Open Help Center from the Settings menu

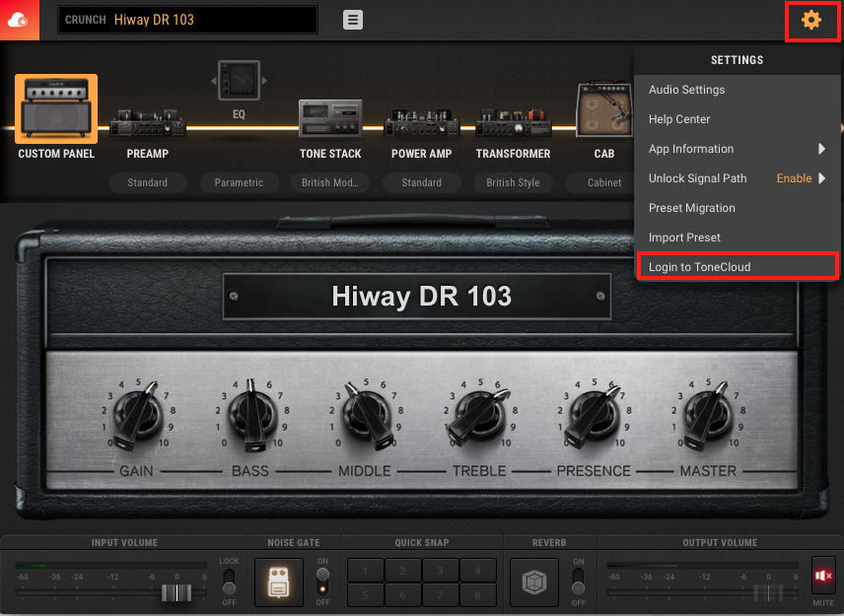pyautogui.click(x=737, y=119)
